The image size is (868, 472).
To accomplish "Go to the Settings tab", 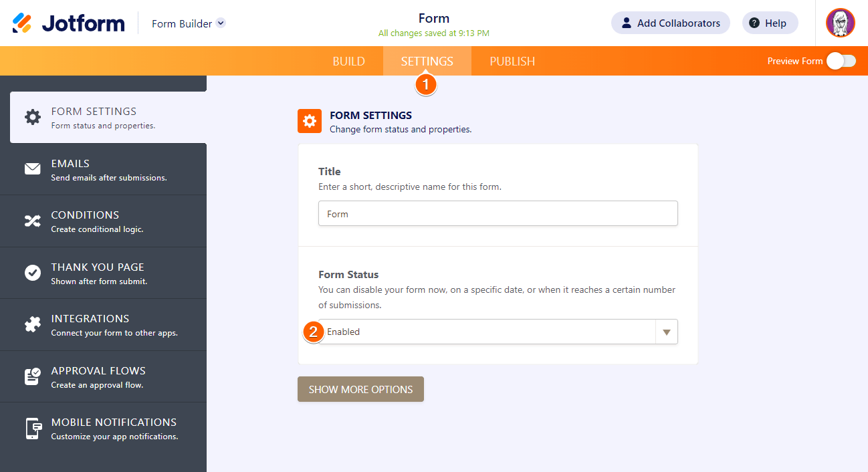I will coord(427,62).
